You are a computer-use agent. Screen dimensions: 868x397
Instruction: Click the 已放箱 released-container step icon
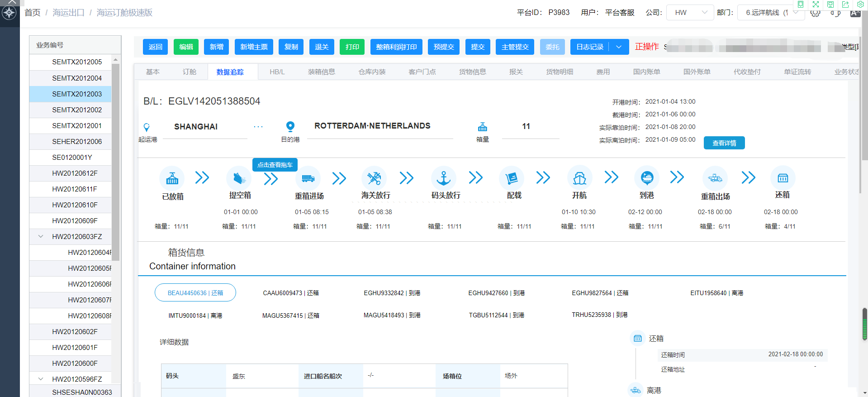tap(172, 178)
